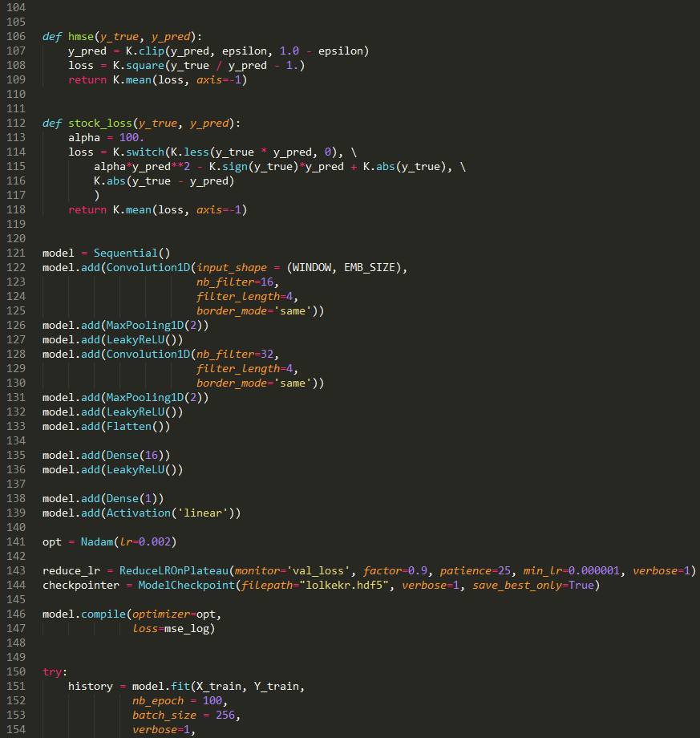Place cursor on 'WINDOW' constant
Image resolution: width=700 pixels, height=738 pixels.
312,268
